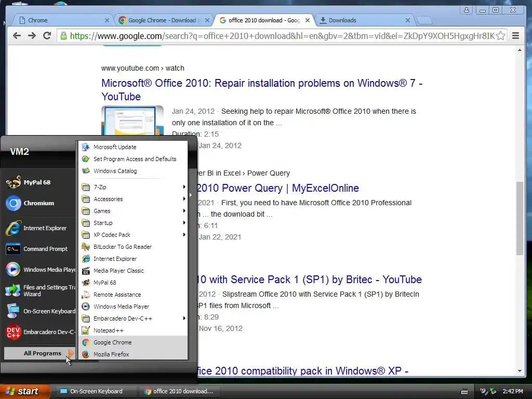Viewport: 532px width, 399px height.
Task: Open pinned Embarcadero Dev-C++ in Start menu
Action: click(39, 332)
